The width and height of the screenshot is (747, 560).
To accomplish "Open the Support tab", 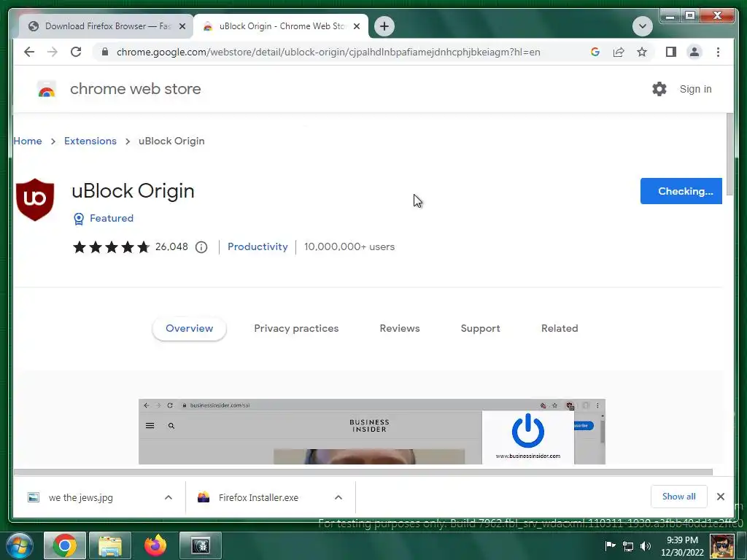I will [480, 328].
